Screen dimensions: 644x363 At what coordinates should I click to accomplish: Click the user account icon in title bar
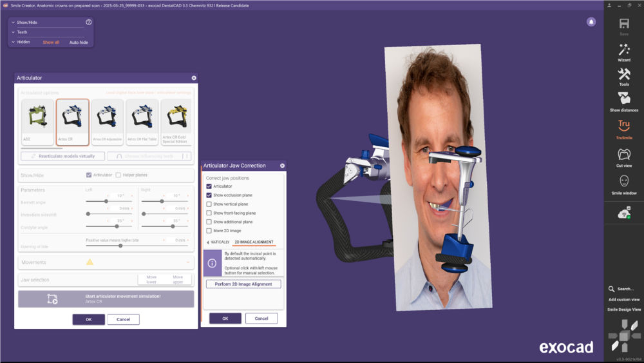[609, 5]
